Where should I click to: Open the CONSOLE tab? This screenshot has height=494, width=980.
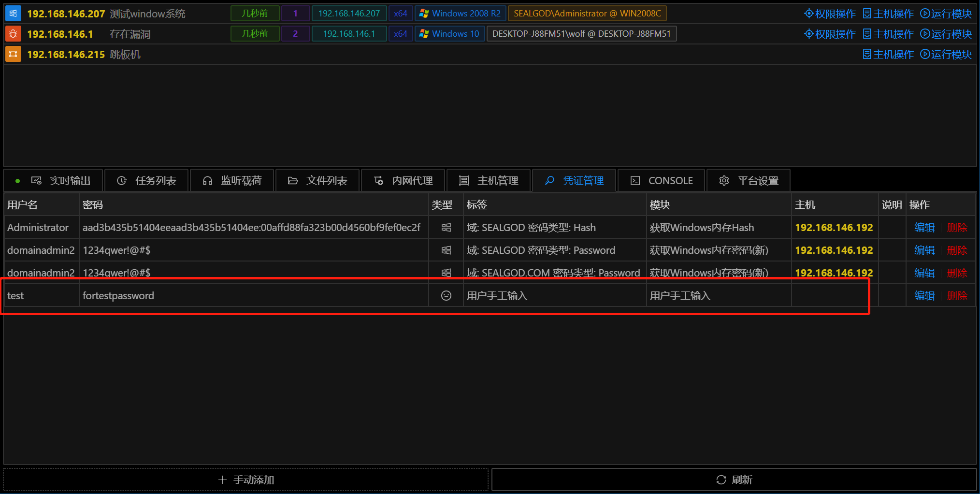pyautogui.click(x=661, y=181)
